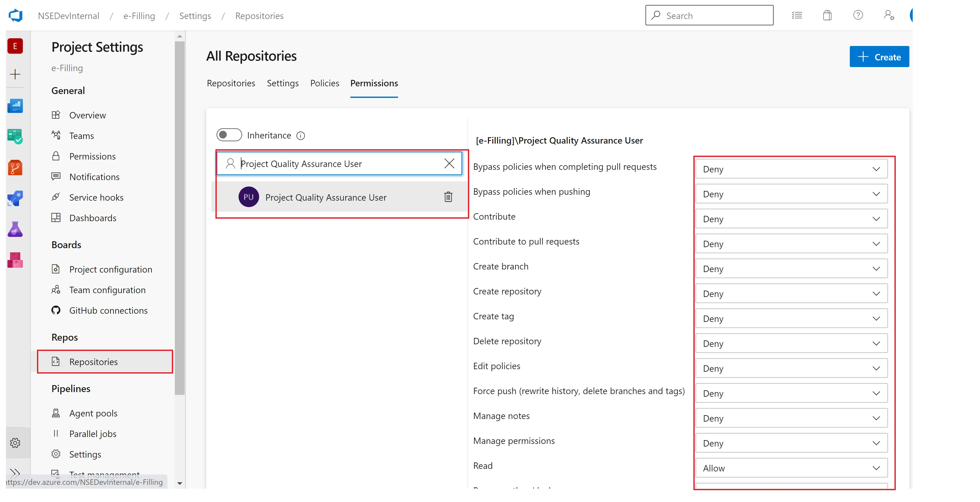The image size is (980, 502).
Task: Toggle the Inheritance switch
Action: tap(229, 135)
